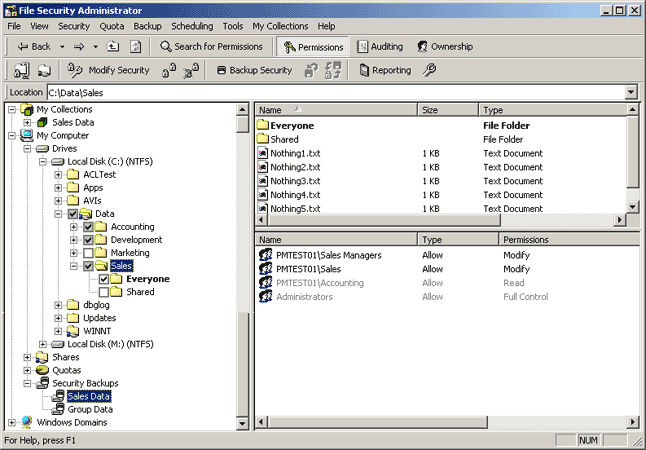This screenshot has height=450, width=646.
Task: Toggle the Data folder checkbox
Action: [73, 214]
